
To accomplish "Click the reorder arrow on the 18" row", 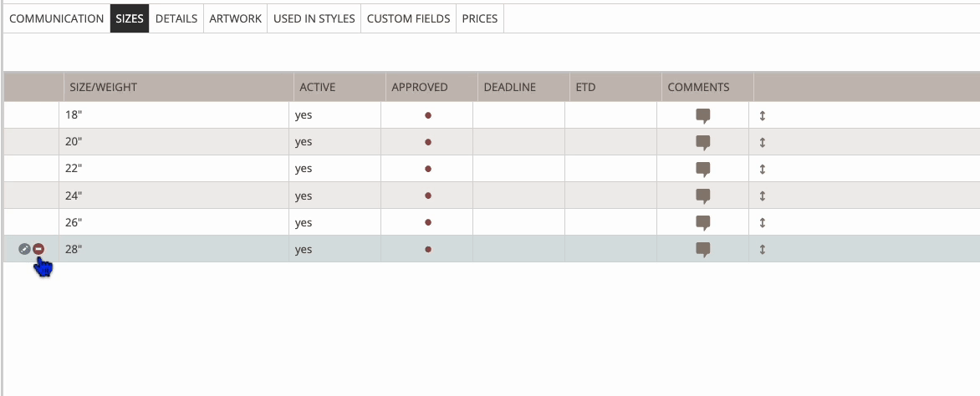I will 763,115.
